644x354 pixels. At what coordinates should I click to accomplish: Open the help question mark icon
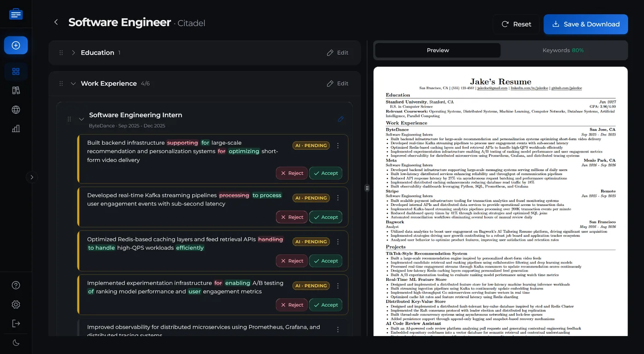click(16, 285)
